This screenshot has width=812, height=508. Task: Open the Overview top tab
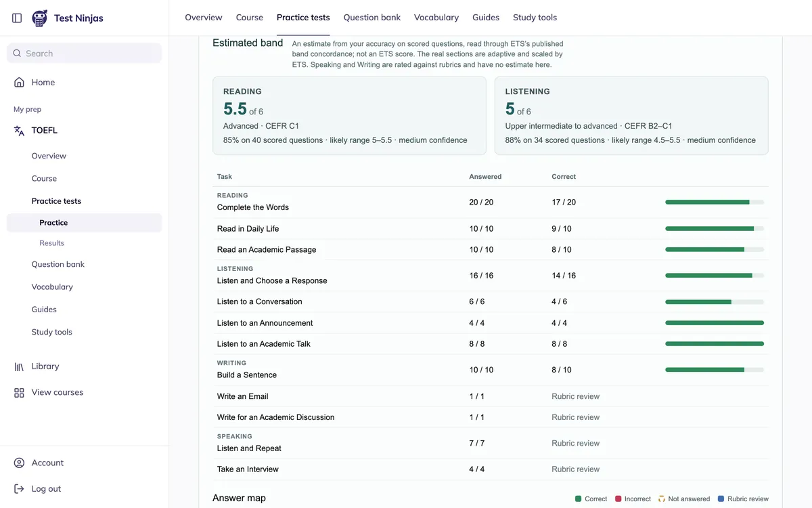click(204, 18)
